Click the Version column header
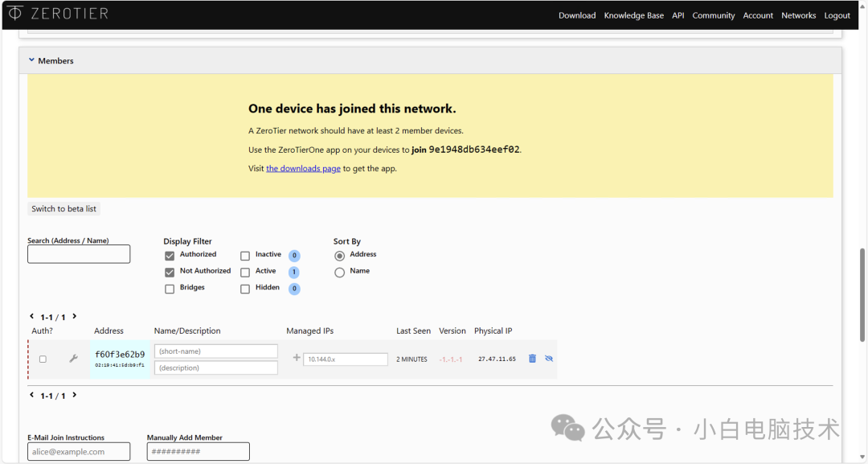This screenshot has width=868, height=464. pos(452,331)
